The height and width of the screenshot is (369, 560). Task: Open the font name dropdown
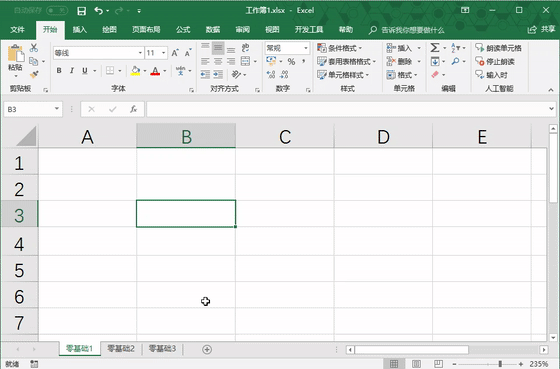(140, 53)
